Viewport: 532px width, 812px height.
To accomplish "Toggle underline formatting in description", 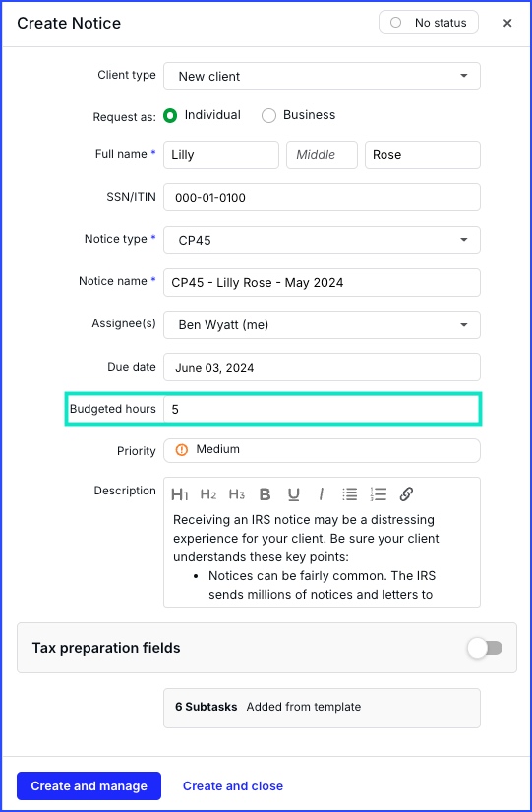I will click(294, 494).
